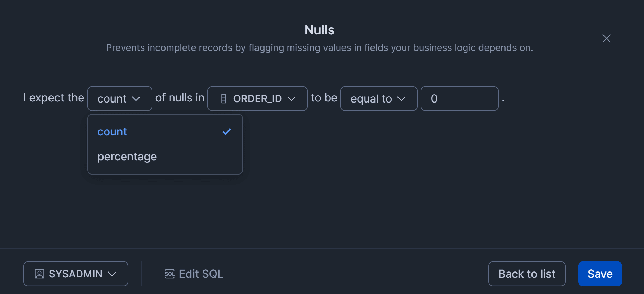
Task: Expand the equal to comparison dropdown
Action: [378, 99]
